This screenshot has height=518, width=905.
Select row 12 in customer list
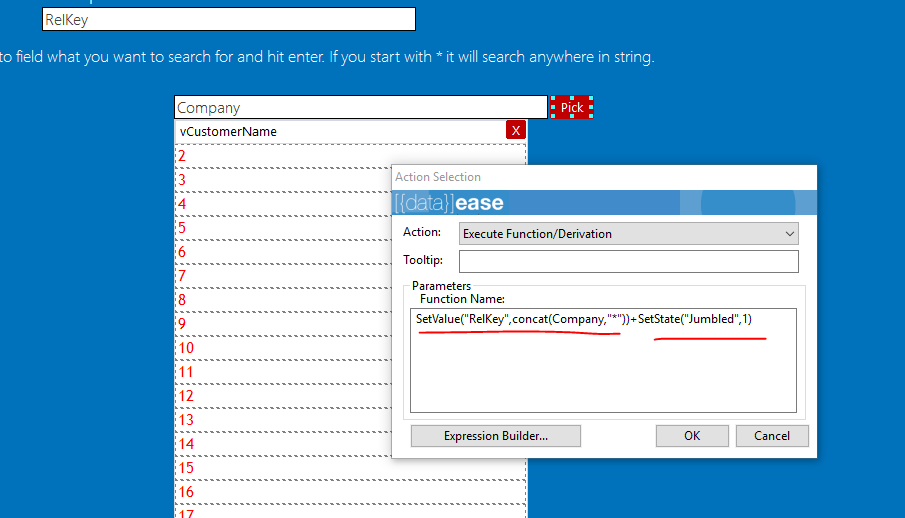(x=280, y=396)
